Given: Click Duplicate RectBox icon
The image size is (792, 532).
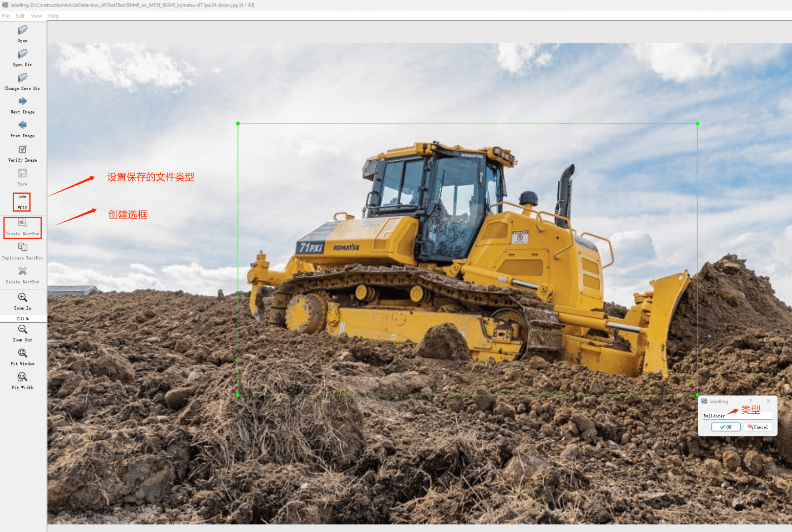Looking at the screenshot, I should 22,247.
